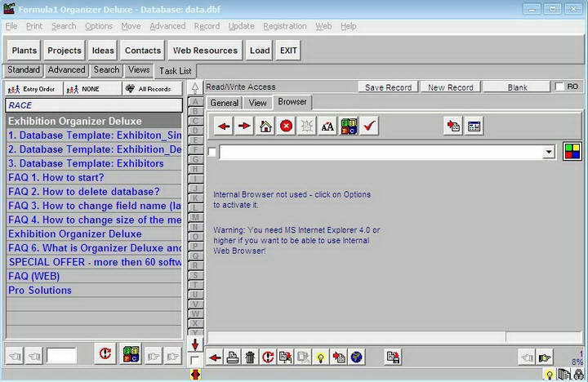Click the red refresh icon under record list

tap(105, 353)
